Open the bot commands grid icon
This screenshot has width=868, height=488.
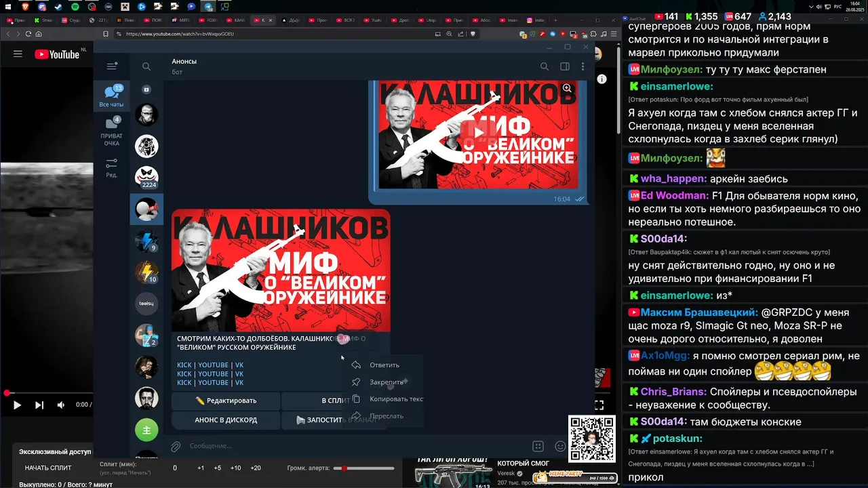click(538, 446)
